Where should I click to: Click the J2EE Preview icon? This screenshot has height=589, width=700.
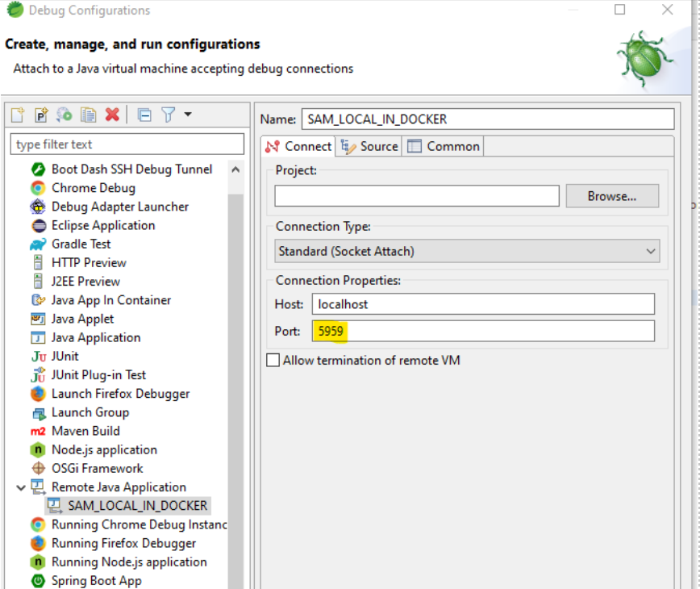[x=39, y=282]
